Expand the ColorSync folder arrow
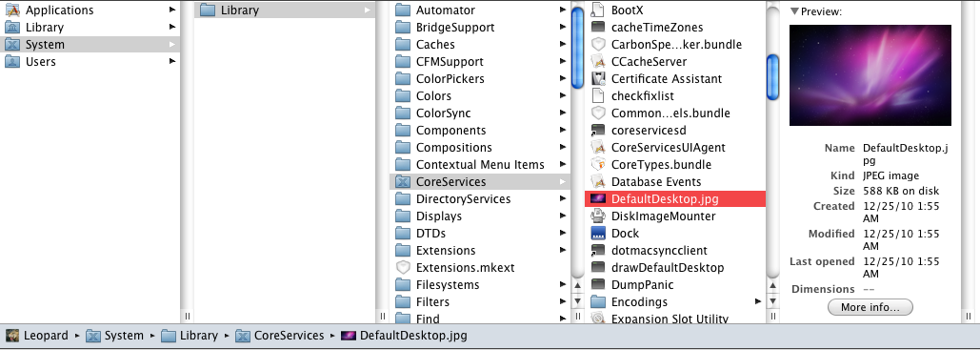 tap(563, 113)
